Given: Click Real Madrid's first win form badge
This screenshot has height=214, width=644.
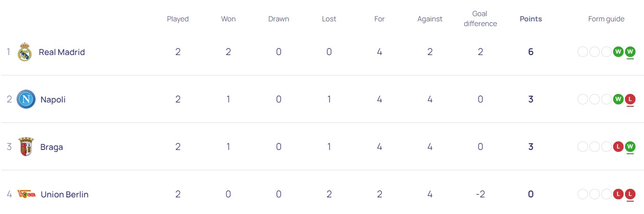Looking at the screenshot, I should 618,52.
